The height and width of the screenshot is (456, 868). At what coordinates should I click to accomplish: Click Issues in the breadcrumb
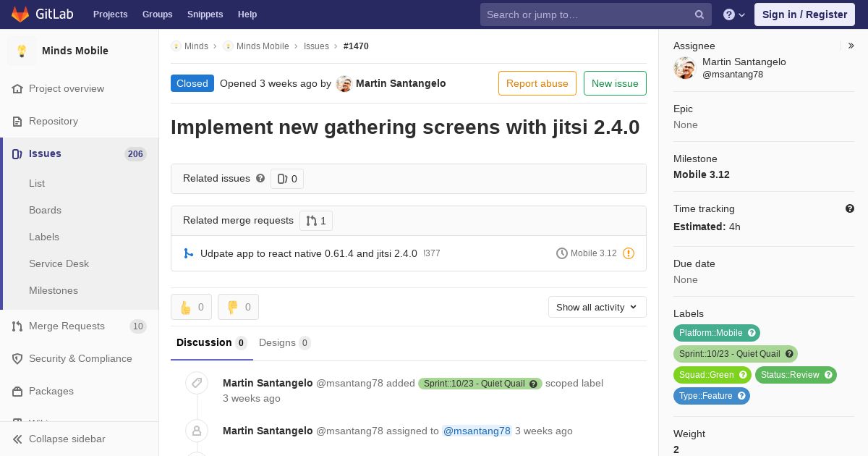click(316, 46)
